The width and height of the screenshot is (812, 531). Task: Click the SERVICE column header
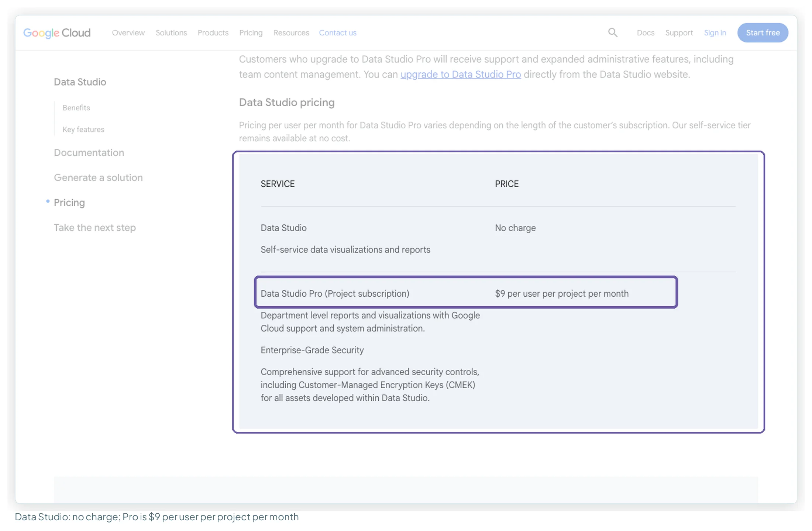click(278, 184)
